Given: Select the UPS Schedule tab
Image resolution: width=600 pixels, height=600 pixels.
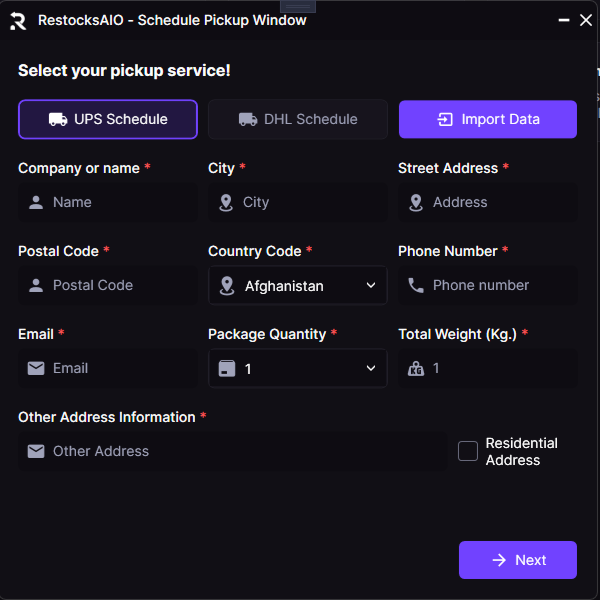Looking at the screenshot, I should pyautogui.click(x=108, y=119).
